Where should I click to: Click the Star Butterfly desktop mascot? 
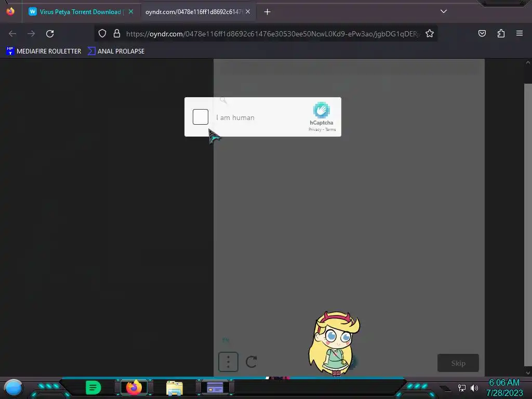coord(334,343)
